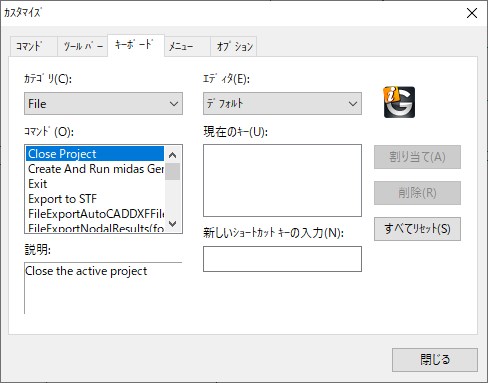Viewport: 488px width, 383px height.
Task: Click the すべてリセット button
Action: pyautogui.click(x=417, y=229)
